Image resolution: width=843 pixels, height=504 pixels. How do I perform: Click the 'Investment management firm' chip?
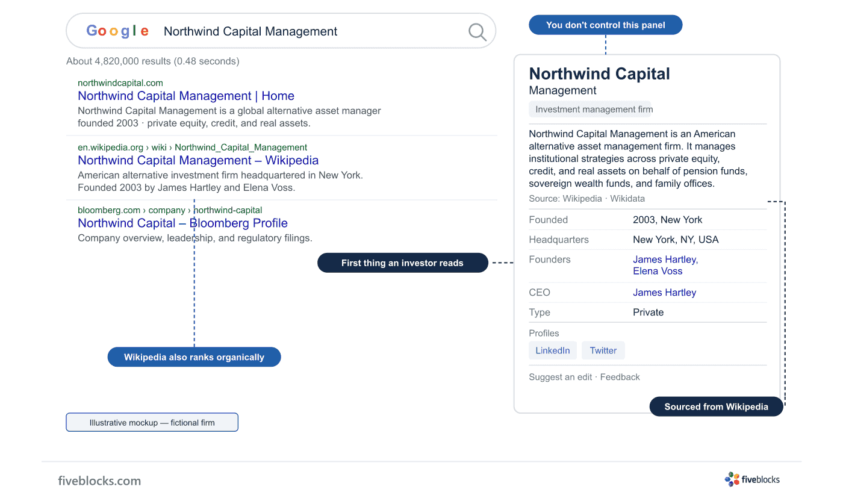[591, 110]
